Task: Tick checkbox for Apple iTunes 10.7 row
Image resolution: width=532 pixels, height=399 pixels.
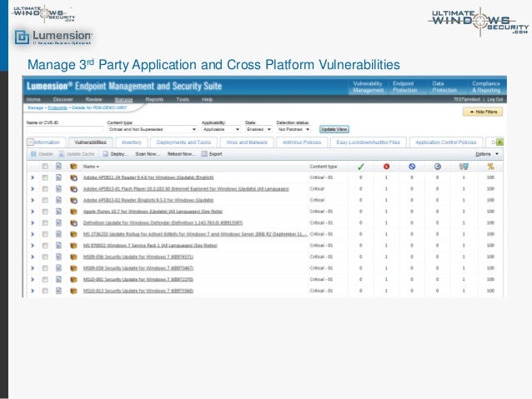Action: [x=45, y=212]
